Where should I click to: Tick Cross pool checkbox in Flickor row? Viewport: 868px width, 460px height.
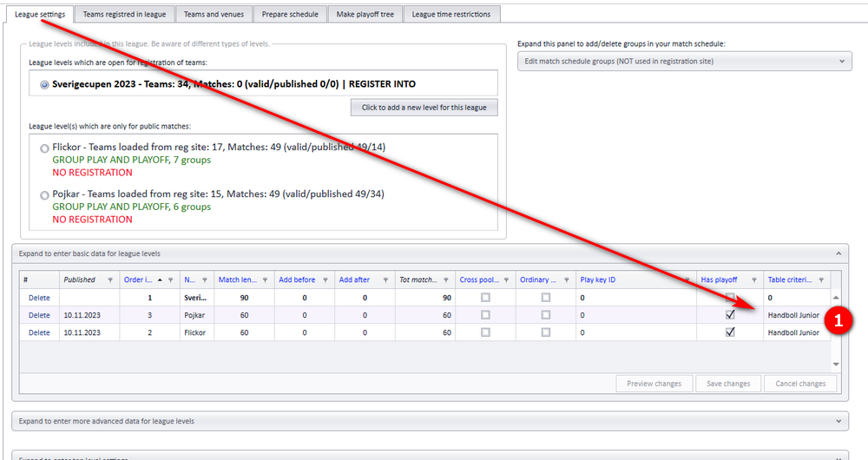[485, 332]
